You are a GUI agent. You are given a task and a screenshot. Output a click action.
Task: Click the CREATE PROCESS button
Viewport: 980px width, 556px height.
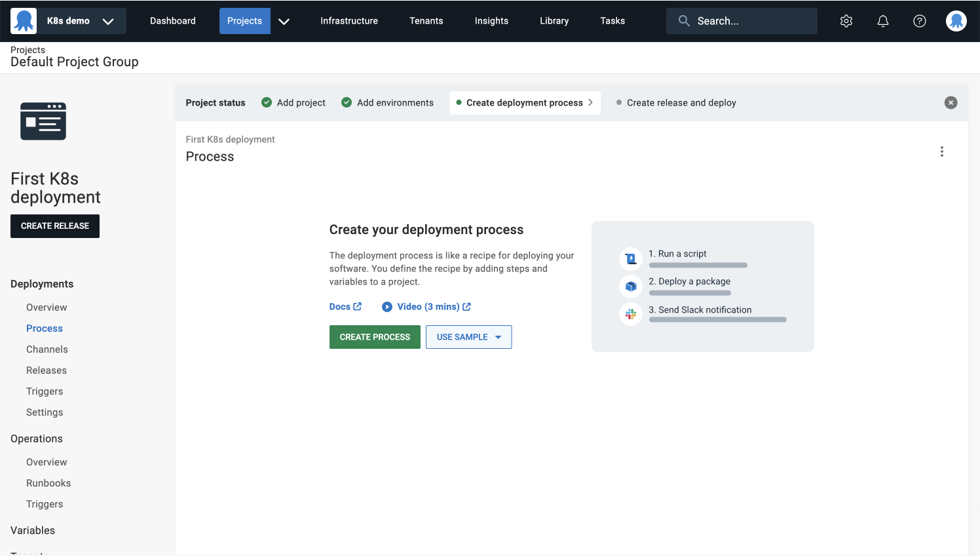(x=375, y=336)
